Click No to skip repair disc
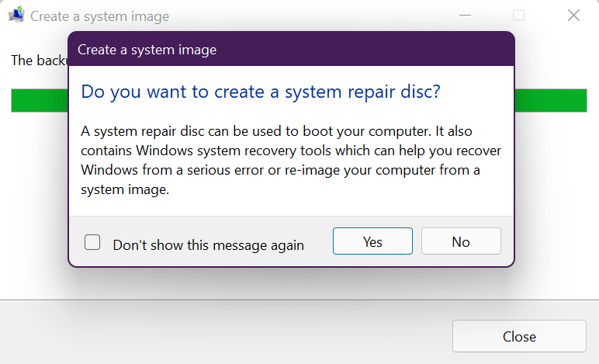Image resolution: width=599 pixels, height=364 pixels. coord(461,241)
